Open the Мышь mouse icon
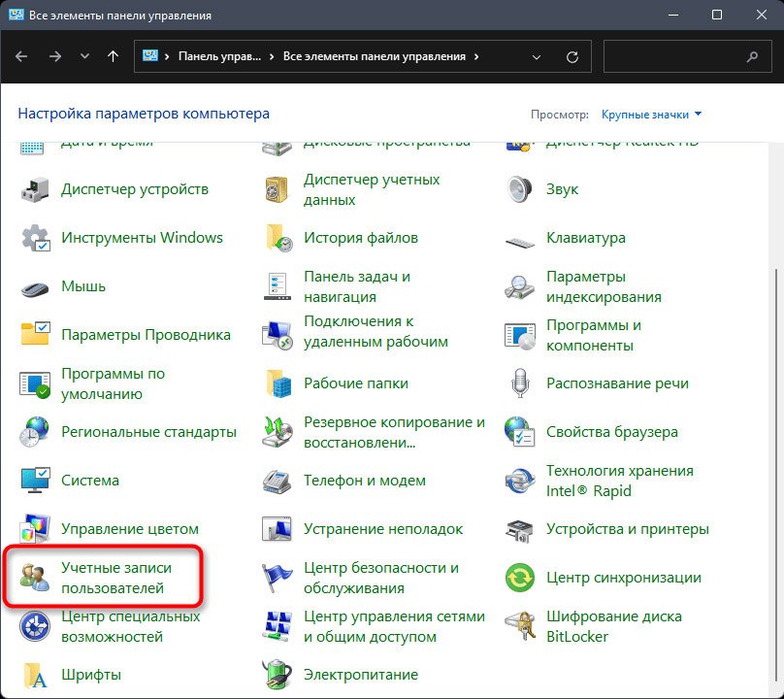Image resolution: width=784 pixels, height=699 pixels. (x=35, y=288)
